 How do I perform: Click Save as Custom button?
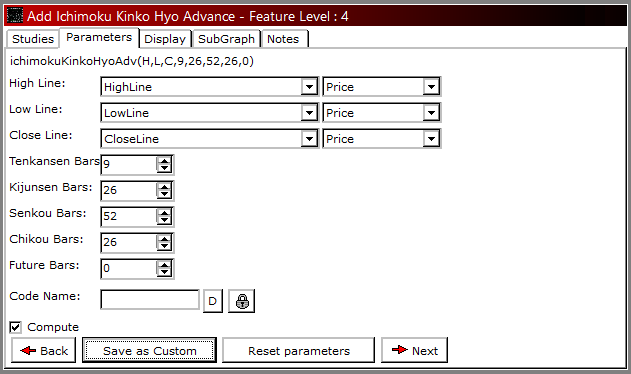coord(149,351)
